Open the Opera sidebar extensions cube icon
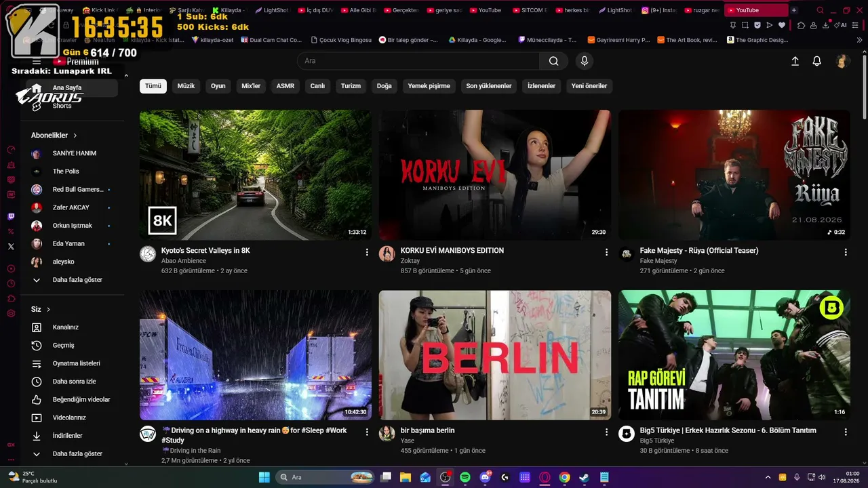 (11, 298)
